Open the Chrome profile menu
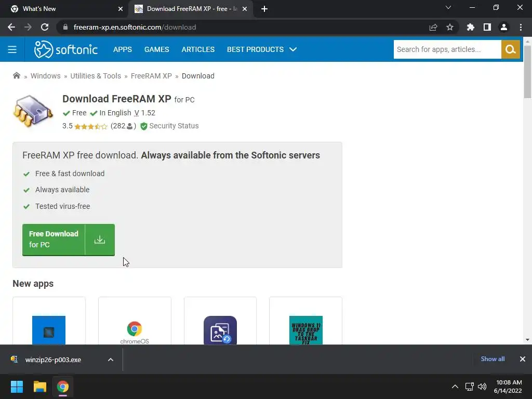 click(504, 27)
